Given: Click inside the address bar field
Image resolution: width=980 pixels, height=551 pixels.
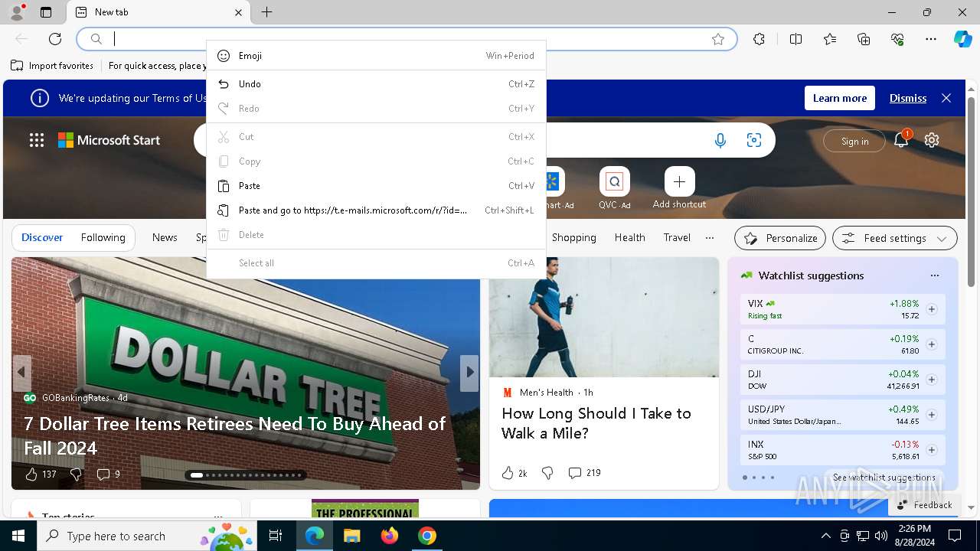Looking at the screenshot, I should (x=406, y=39).
